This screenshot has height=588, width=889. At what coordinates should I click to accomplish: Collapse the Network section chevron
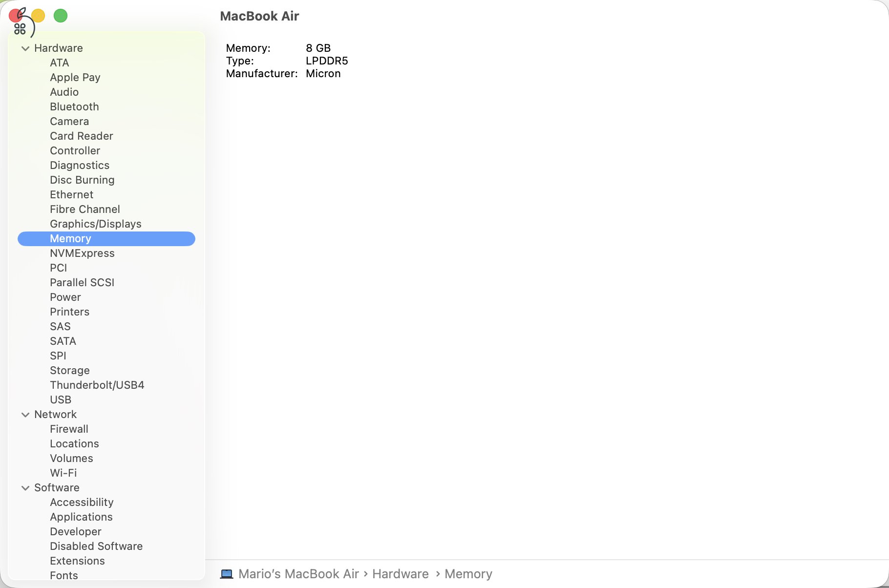pos(25,415)
